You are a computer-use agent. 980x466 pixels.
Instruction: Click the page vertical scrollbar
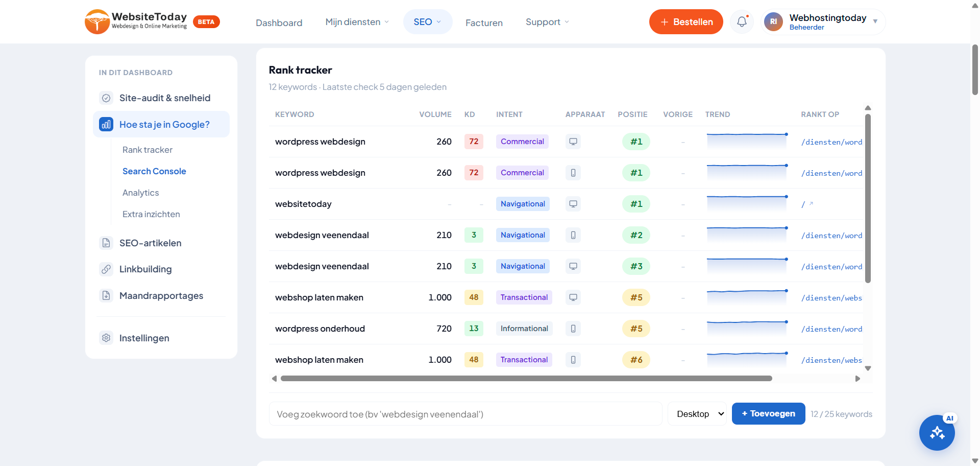click(x=975, y=70)
